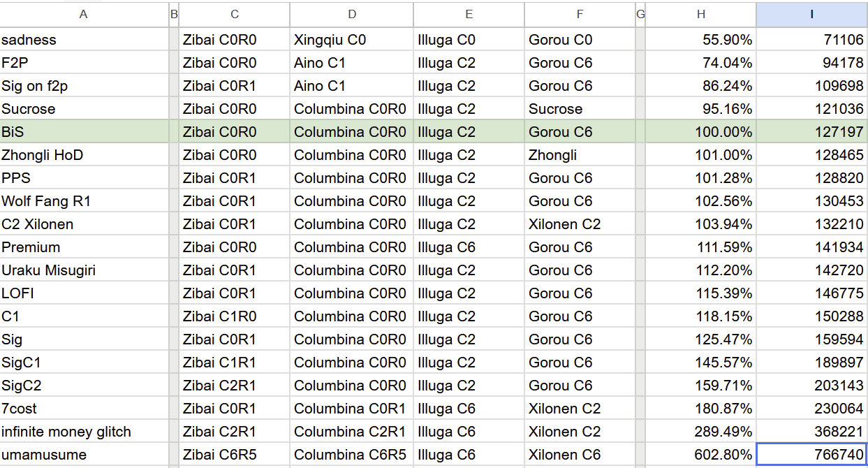
Task: Click 'Xilonen C2' in the C2 Xilonen row
Action: tap(580, 224)
